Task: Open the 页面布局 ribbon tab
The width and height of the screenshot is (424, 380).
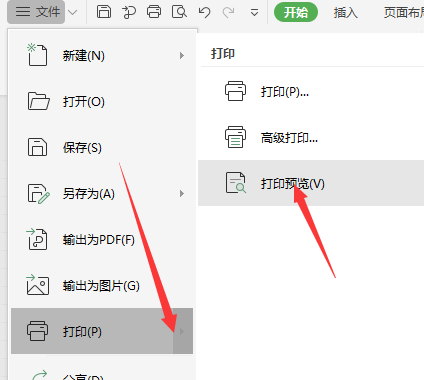Action: pos(404,13)
